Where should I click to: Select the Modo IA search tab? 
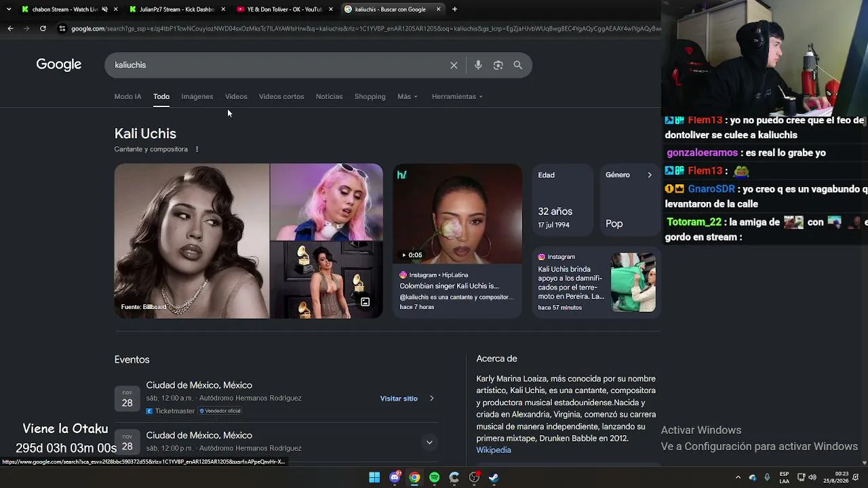(127, 96)
